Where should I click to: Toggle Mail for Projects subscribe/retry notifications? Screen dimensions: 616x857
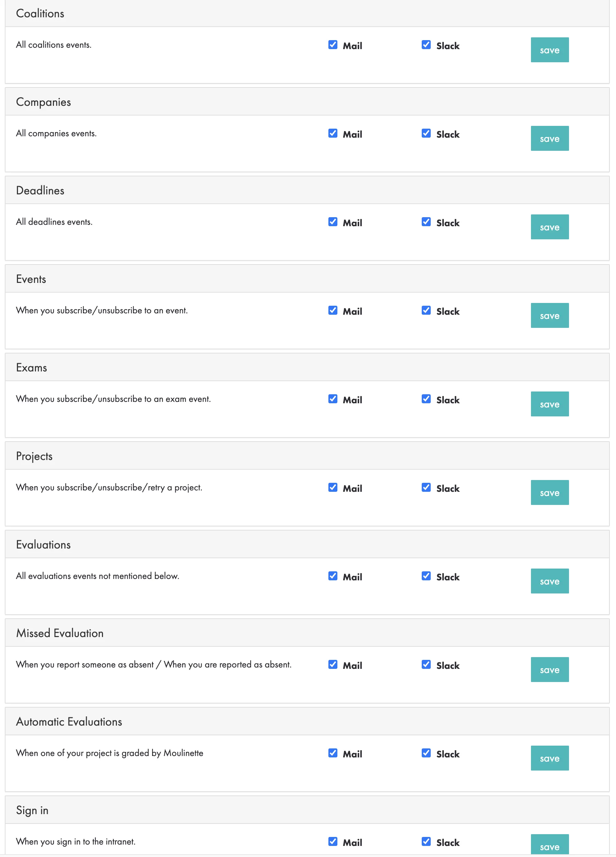pos(332,487)
